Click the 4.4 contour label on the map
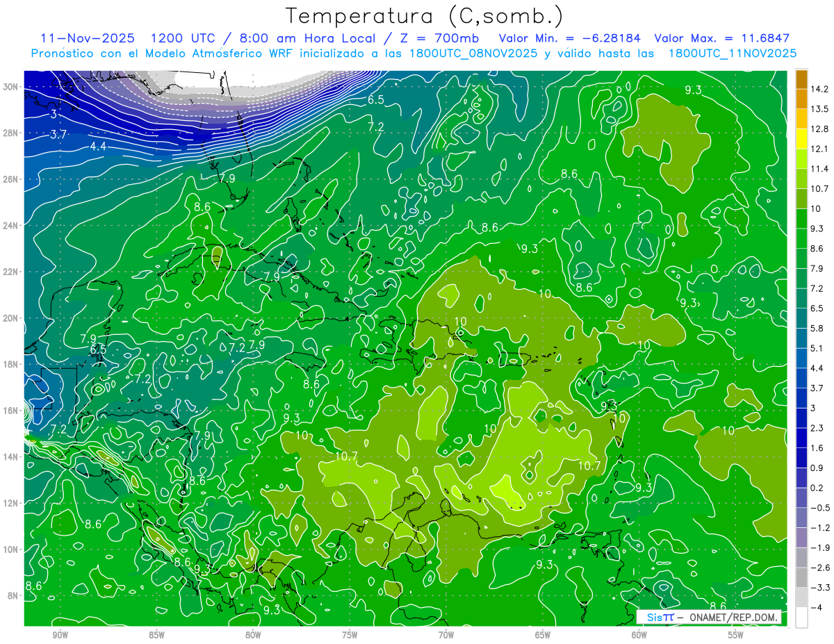This screenshot has height=644, width=834. [98, 147]
